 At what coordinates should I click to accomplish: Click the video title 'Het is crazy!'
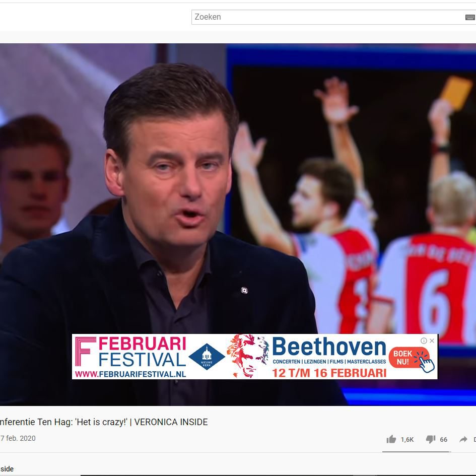click(x=103, y=422)
